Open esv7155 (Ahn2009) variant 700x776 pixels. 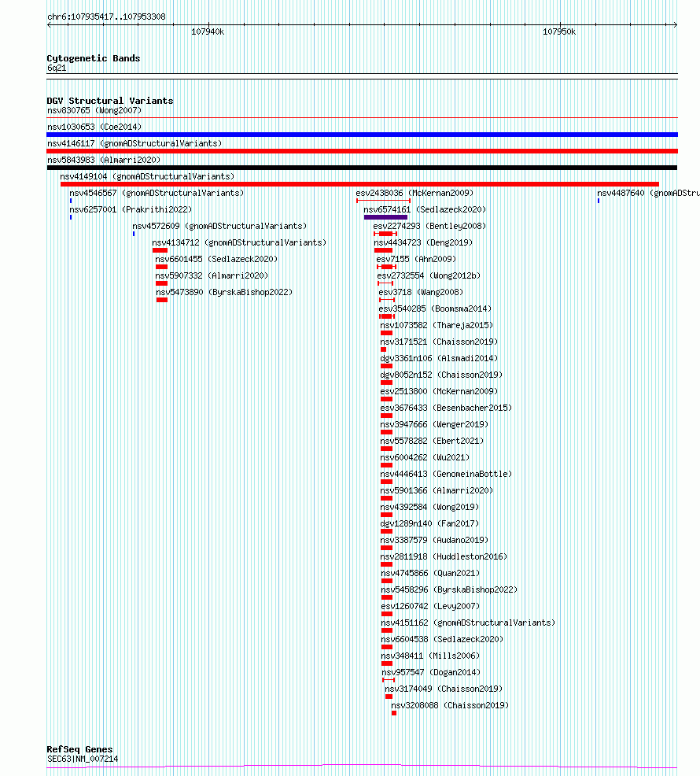(x=416, y=260)
